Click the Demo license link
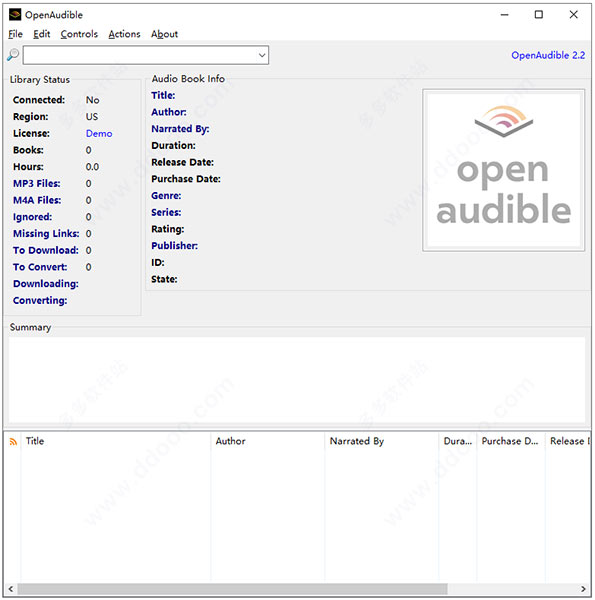This screenshot has height=600, width=595. [99, 134]
